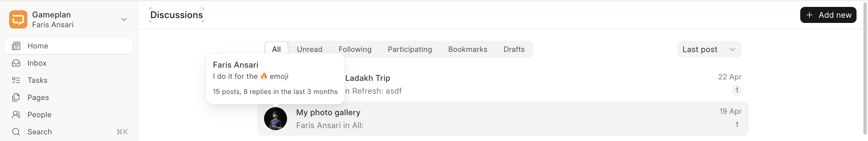Click the Gameplan orange logo icon
Image resolution: width=868 pixels, height=141 pixels.
point(18,19)
